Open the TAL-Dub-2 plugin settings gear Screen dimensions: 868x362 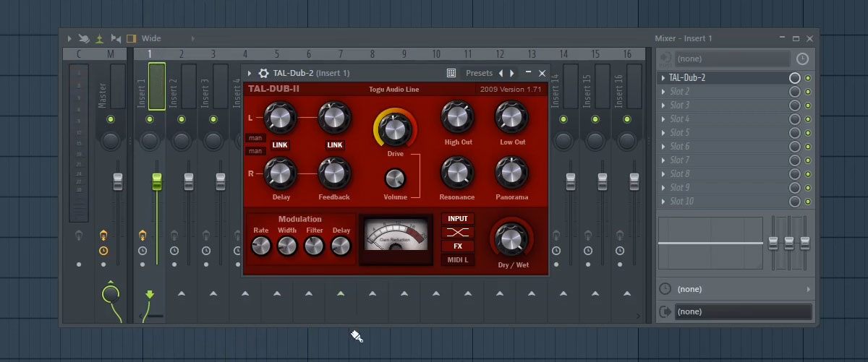[263, 73]
